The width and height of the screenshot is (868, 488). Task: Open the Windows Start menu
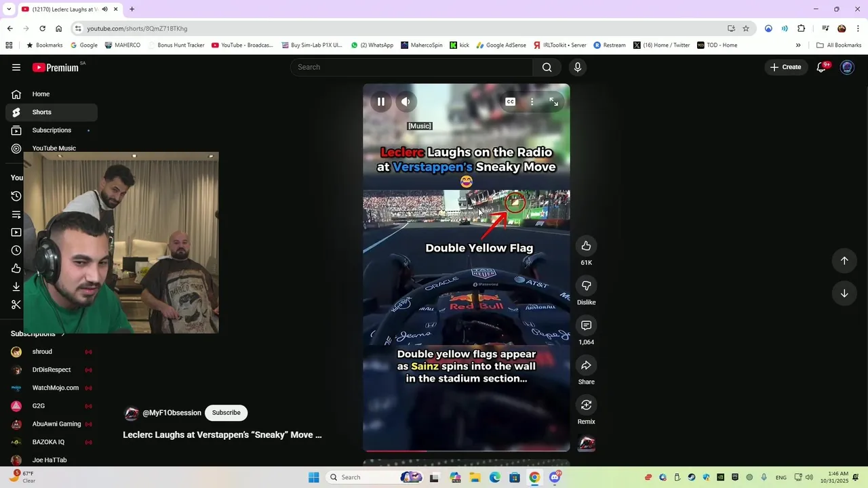pyautogui.click(x=313, y=477)
